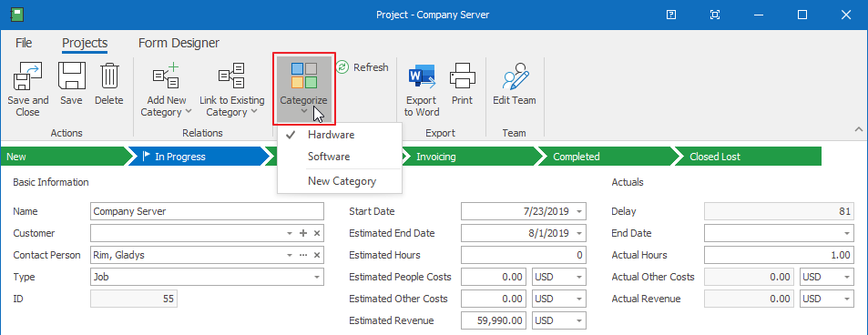Viewport: 868px width, 335px height.
Task: Click the Print icon
Action: point(462,84)
